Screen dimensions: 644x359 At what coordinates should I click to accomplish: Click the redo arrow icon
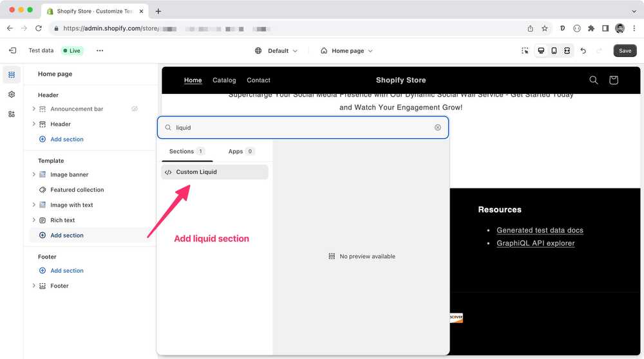coord(599,51)
